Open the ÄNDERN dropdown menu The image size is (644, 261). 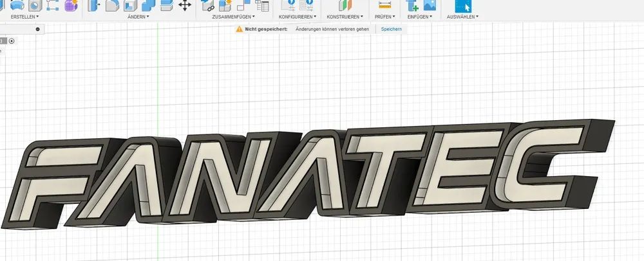(138, 17)
